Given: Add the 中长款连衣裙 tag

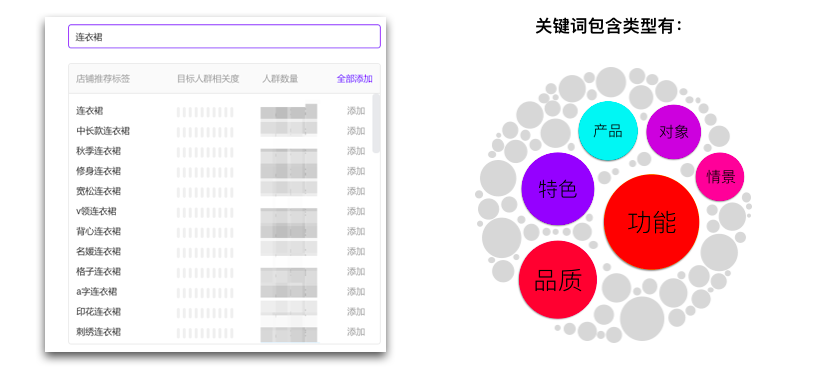Looking at the screenshot, I should (356, 131).
